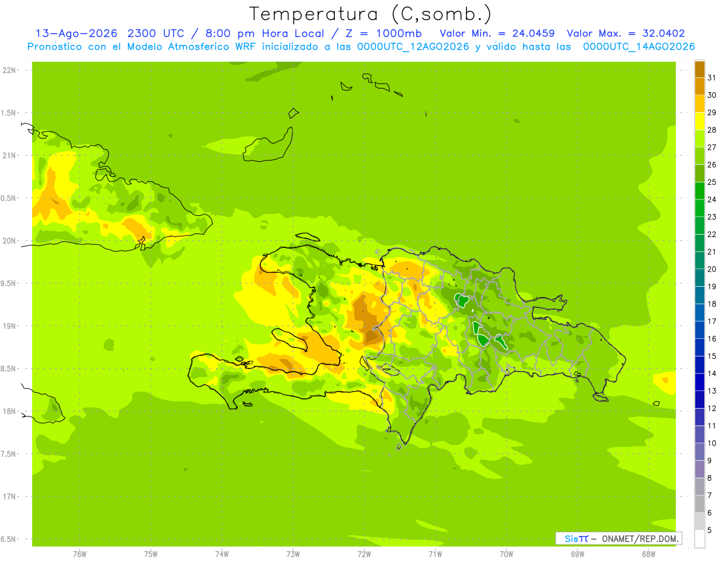Click the longitude label "70W"

click(507, 554)
